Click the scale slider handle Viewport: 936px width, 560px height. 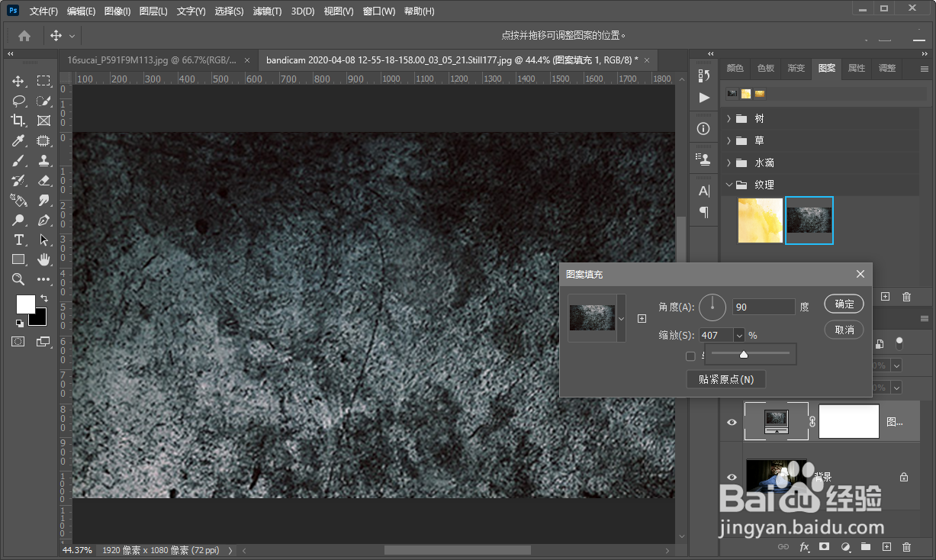(744, 354)
